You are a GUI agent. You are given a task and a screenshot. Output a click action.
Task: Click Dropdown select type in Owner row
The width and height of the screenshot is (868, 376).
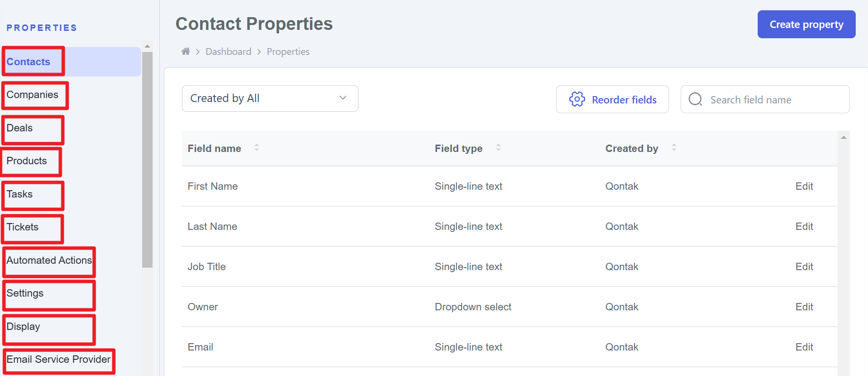pos(473,307)
